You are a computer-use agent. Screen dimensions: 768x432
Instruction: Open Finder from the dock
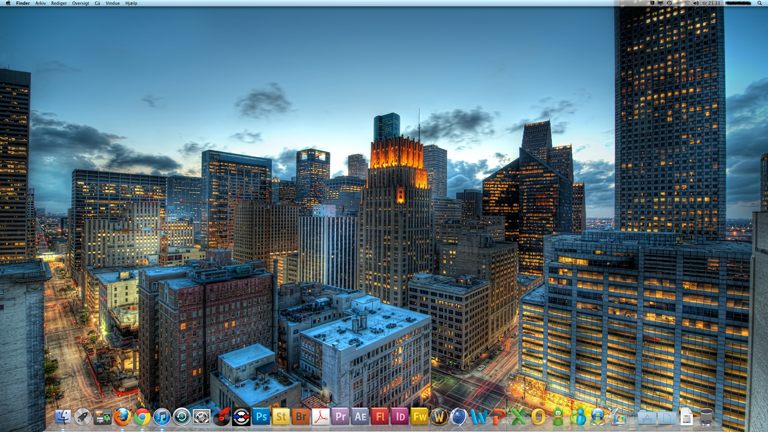(x=63, y=416)
